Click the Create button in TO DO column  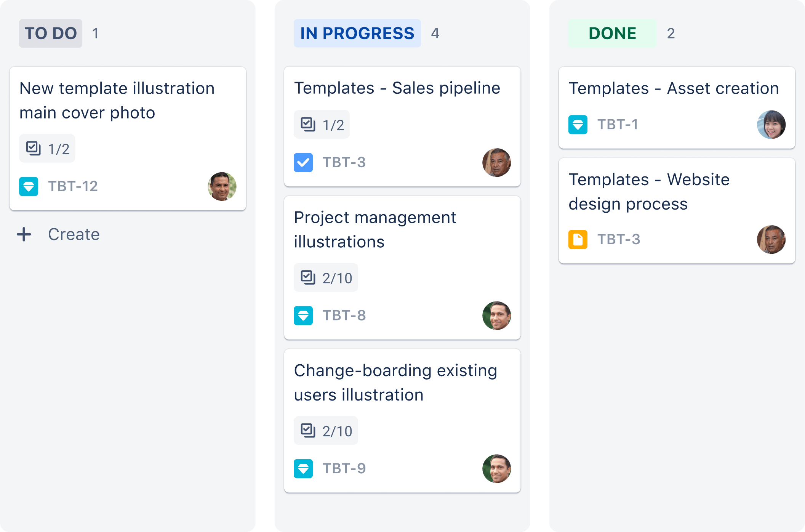pyautogui.click(x=59, y=233)
